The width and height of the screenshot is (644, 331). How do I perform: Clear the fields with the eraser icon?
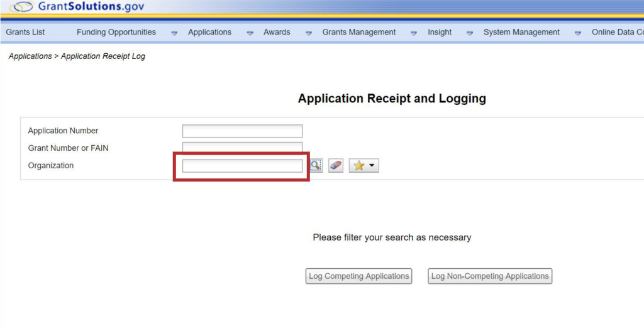[336, 165]
